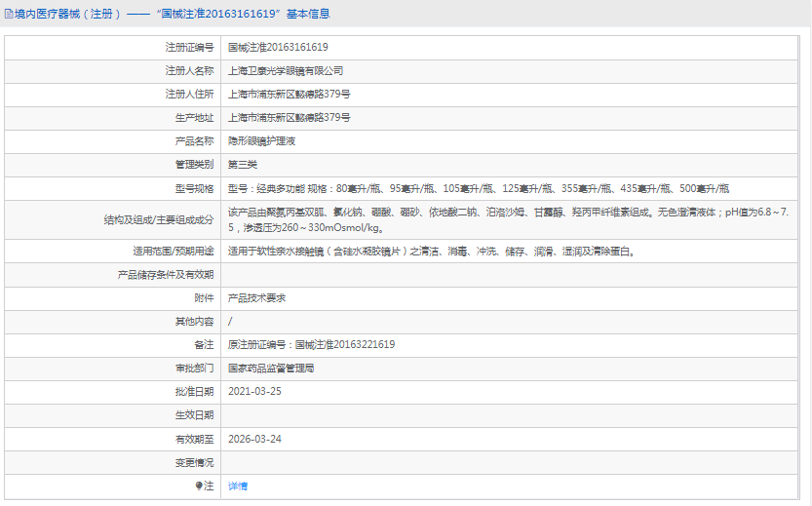Select registration number 国械注准20163161619 value

pyautogui.click(x=278, y=47)
